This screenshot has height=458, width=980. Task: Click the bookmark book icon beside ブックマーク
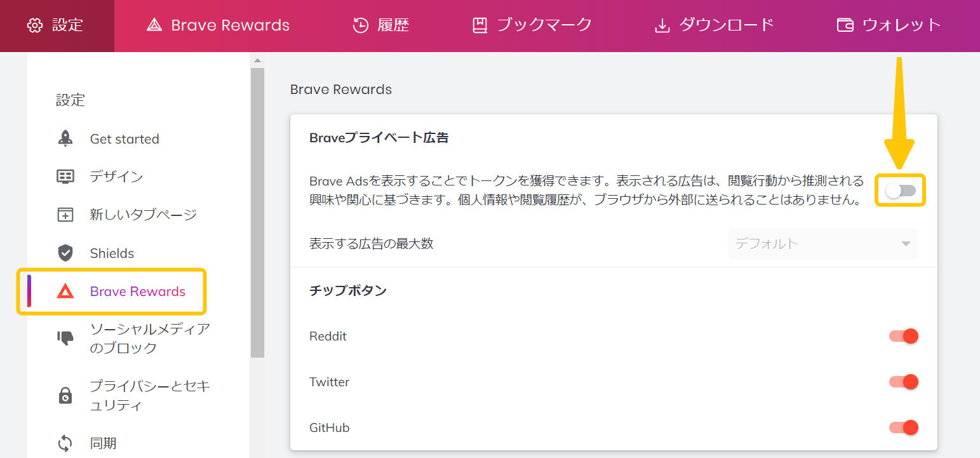point(480,25)
